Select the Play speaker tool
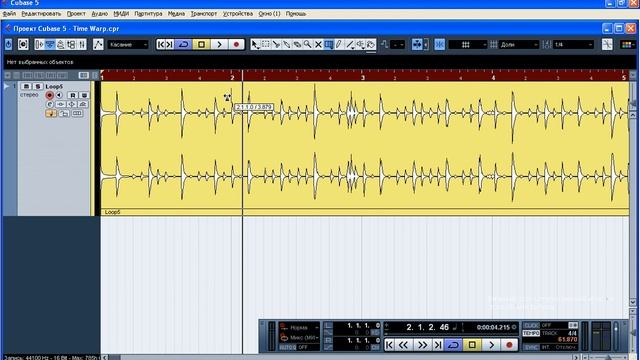This screenshot has height=360, width=640. pos(361,44)
